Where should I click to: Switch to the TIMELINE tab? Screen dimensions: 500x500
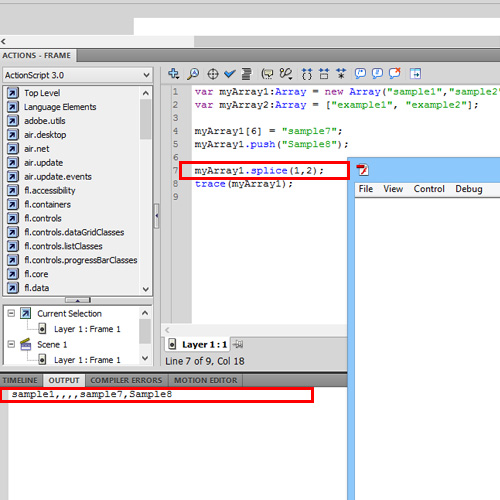pyautogui.click(x=21, y=380)
